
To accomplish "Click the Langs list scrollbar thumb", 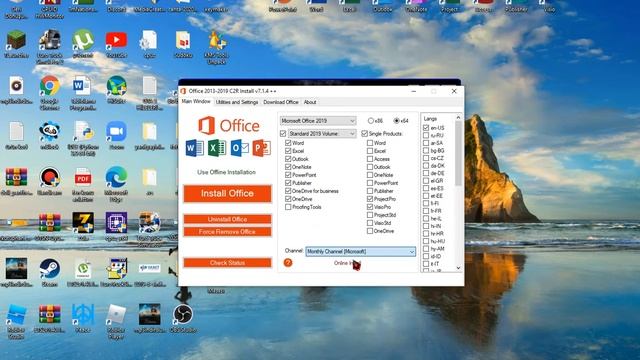I will (x=458, y=153).
